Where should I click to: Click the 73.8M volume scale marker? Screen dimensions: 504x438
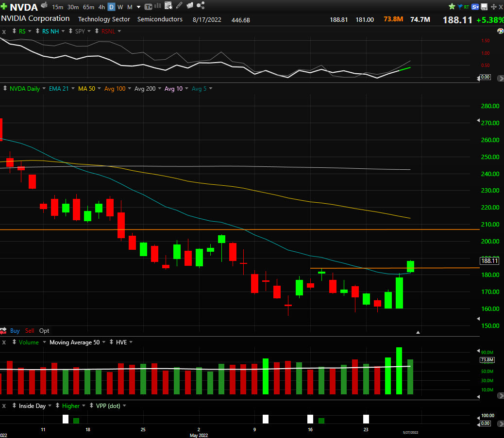pyautogui.click(x=487, y=359)
